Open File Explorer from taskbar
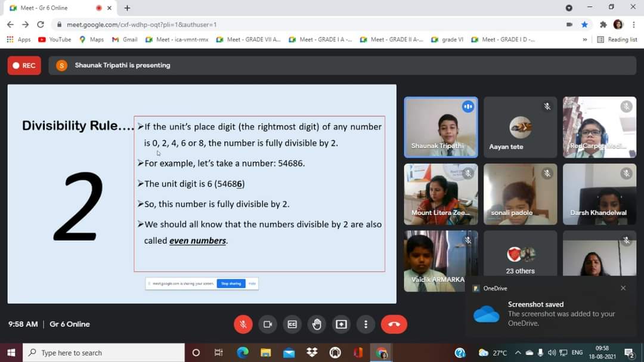 point(266,352)
